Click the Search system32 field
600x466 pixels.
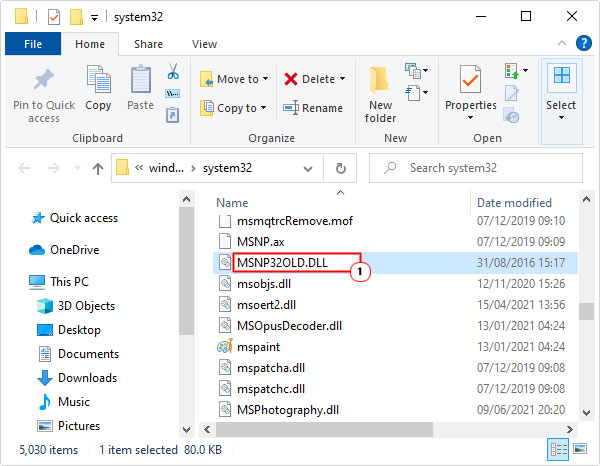[x=476, y=168]
